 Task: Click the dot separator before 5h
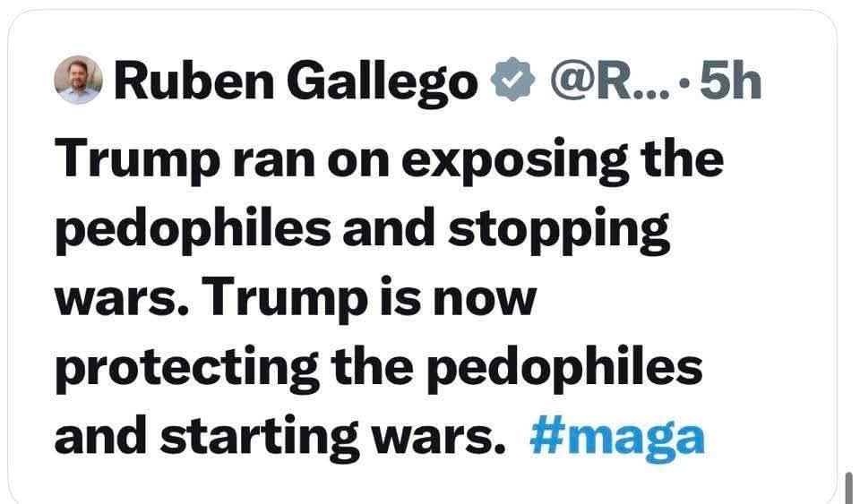684,83
